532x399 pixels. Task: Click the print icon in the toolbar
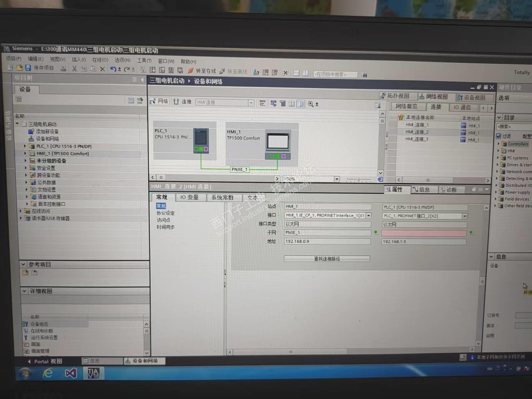[x=63, y=68]
